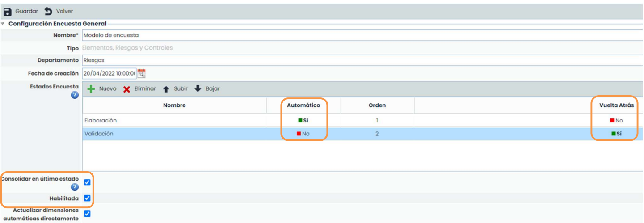The image size is (644, 223).
Task: Click the green plus Nuevo icon
Action: 91,89
